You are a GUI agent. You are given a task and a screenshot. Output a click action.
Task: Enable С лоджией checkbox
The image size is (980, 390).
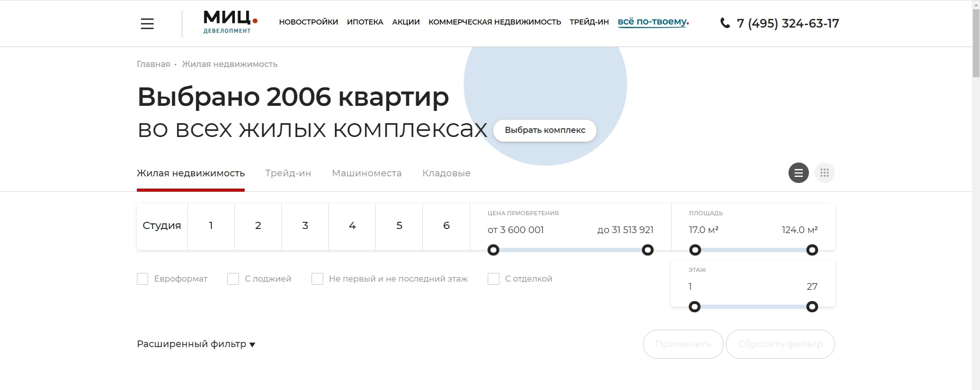(233, 279)
